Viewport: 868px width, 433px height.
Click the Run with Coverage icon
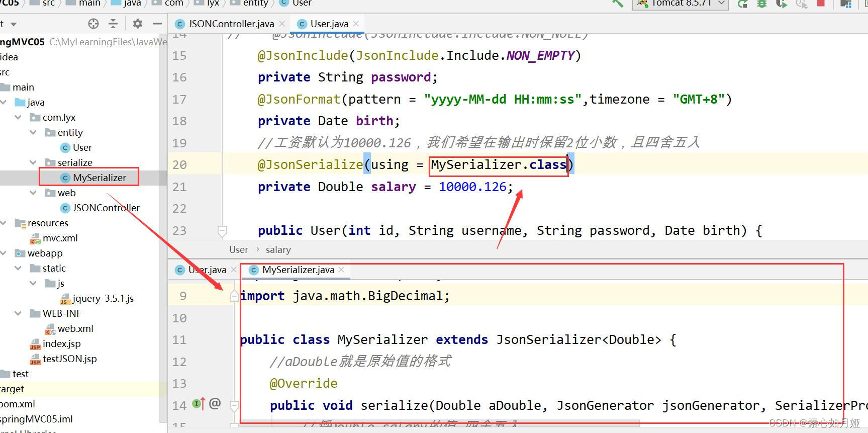(781, 4)
